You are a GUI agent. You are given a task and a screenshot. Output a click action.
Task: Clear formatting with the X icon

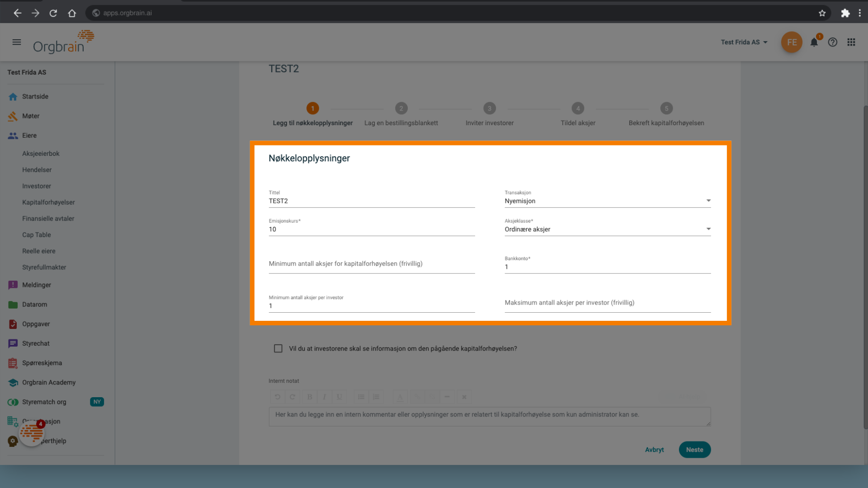pos(464,397)
